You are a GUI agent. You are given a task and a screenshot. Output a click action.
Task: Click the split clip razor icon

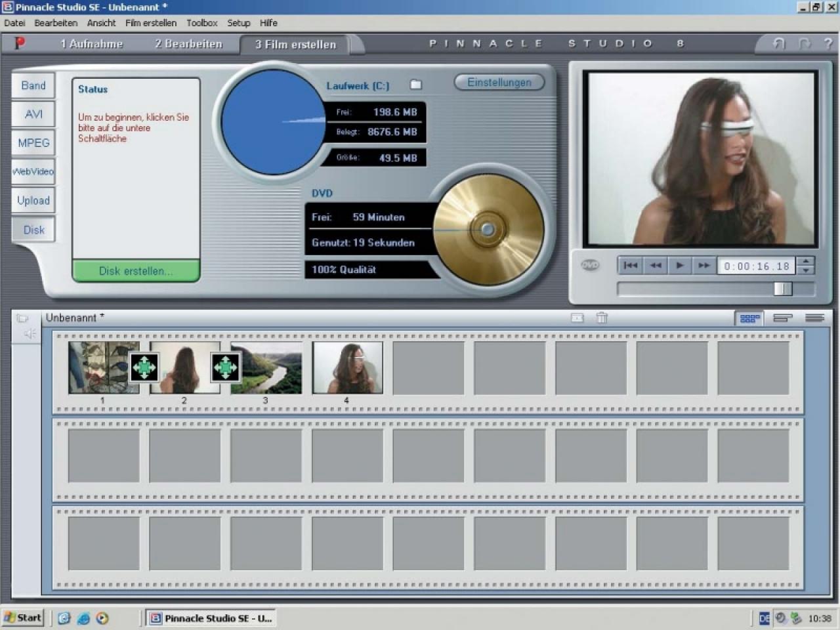click(577, 318)
